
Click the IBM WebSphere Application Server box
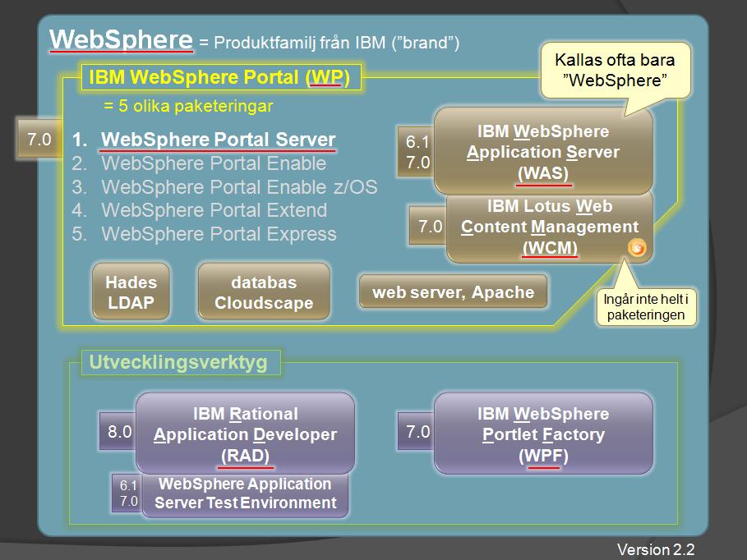click(x=543, y=151)
